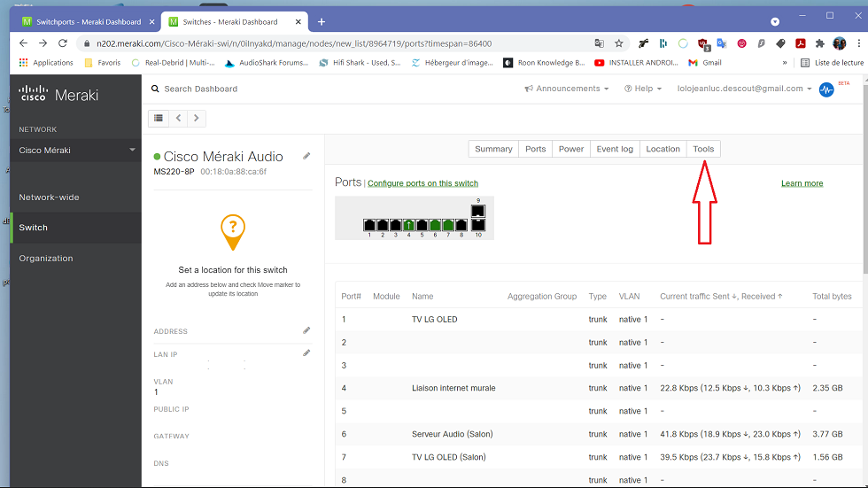Click the TV LG OLED (Salon) port row
Screen dimensions: 868x488
[x=598, y=457]
